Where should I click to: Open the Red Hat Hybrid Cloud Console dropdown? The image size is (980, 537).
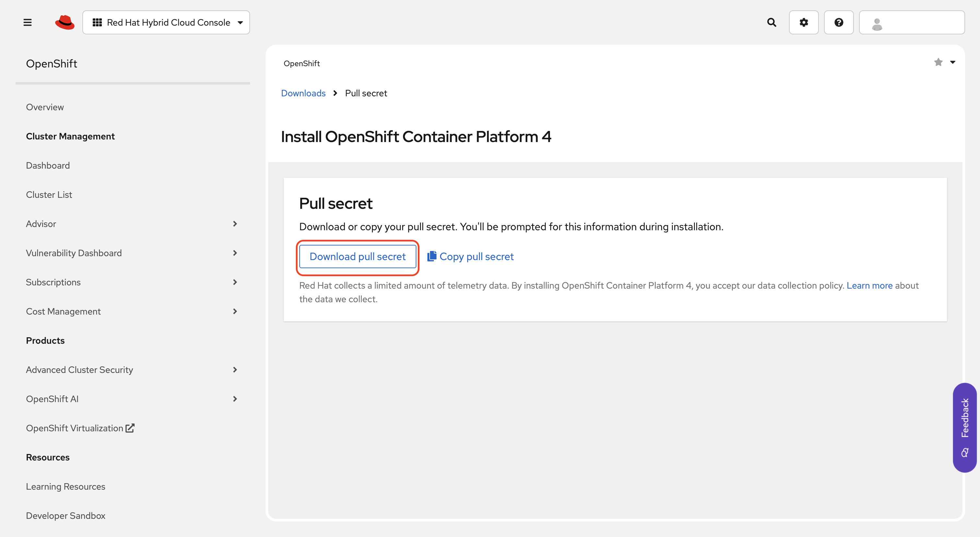[x=166, y=22]
